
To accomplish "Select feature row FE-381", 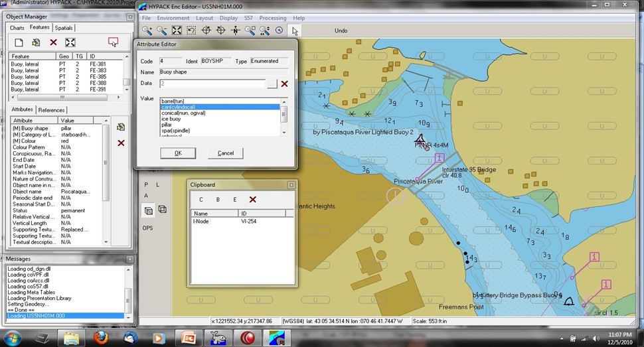I will (x=66, y=64).
